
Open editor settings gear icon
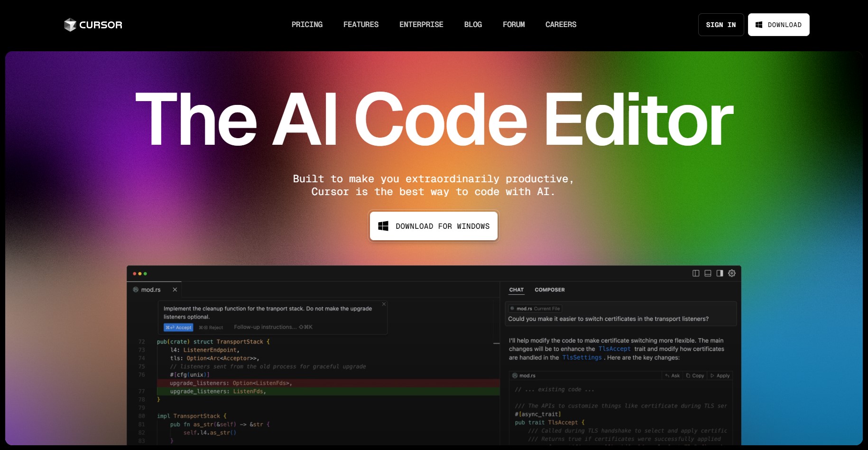click(x=732, y=273)
